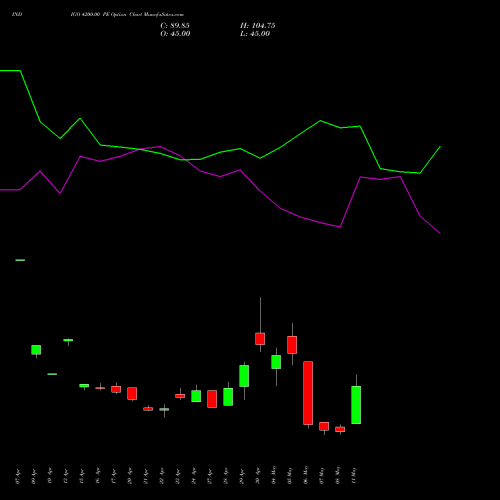Select the red candle above 27 Apr
This screenshot has height=500, width=500.
click(x=212, y=399)
